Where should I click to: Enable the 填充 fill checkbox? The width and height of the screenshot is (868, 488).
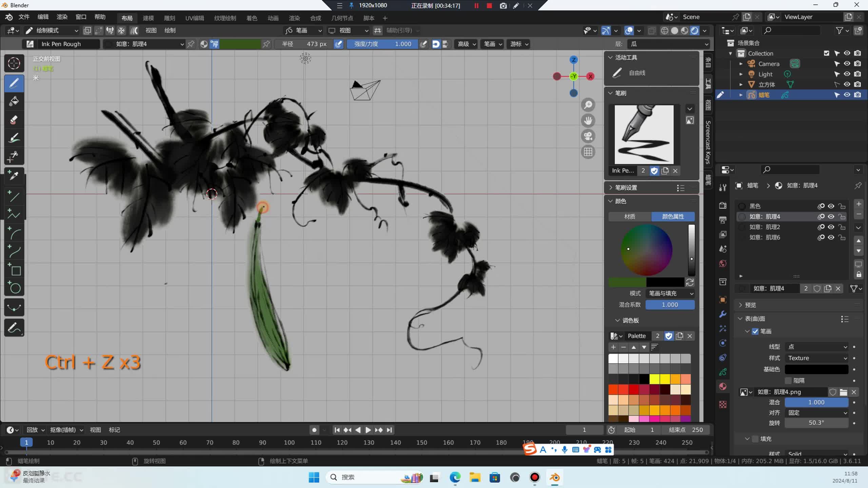[x=755, y=439]
